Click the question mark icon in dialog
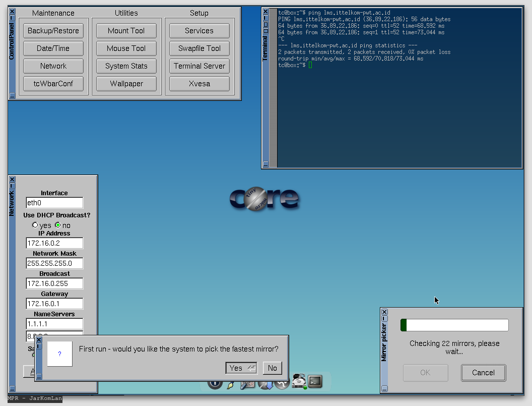 59,354
